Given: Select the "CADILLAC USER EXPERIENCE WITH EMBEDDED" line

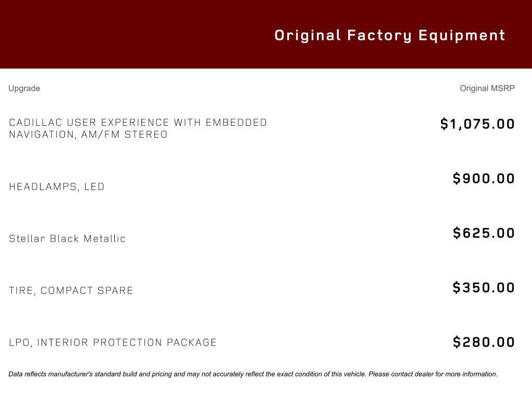Looking at the screenshot, I should pyautogui.click(x=138, y=123).
